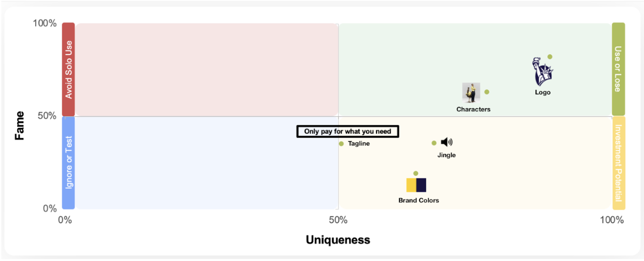Viewport: 644px width, 261px height.
Task: Select the speaker Jingle icon
Action: pos(447,142)
